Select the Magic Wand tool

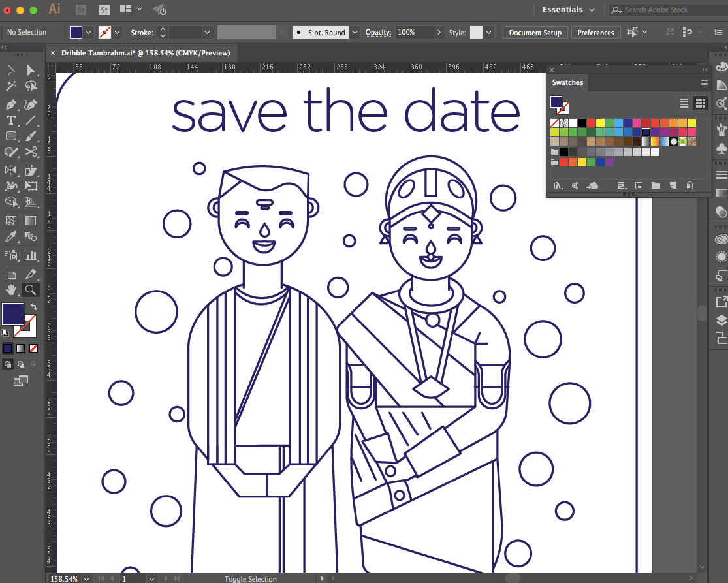[x=11, y=86]
